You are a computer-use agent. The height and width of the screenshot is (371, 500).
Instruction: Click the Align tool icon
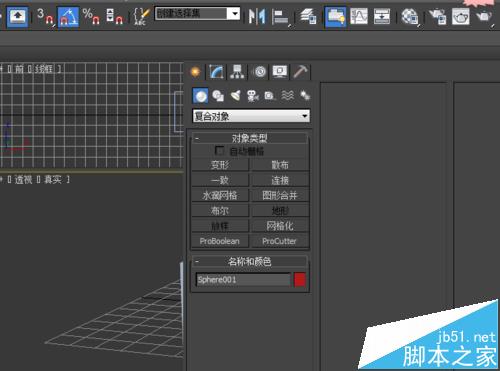point(281,17)
